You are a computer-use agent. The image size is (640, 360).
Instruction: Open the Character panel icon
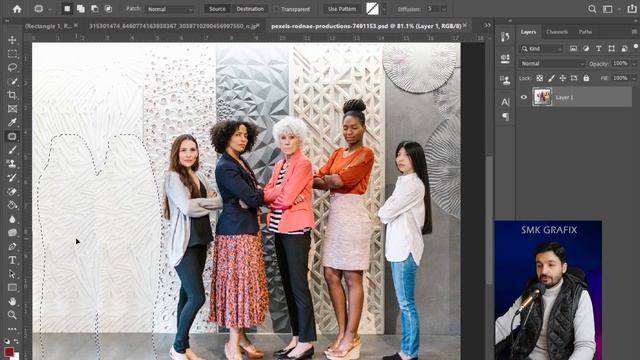coord(505,102)
